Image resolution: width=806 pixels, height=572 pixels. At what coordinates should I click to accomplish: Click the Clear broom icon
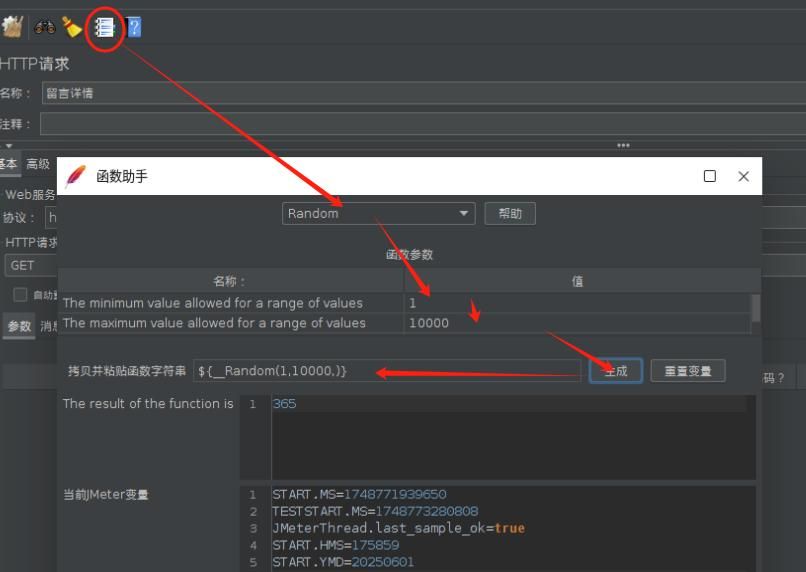[72, 27]
